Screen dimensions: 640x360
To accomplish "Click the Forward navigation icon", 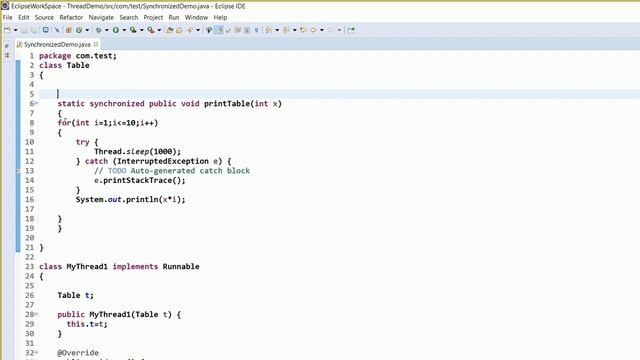I will pos(331,30).
